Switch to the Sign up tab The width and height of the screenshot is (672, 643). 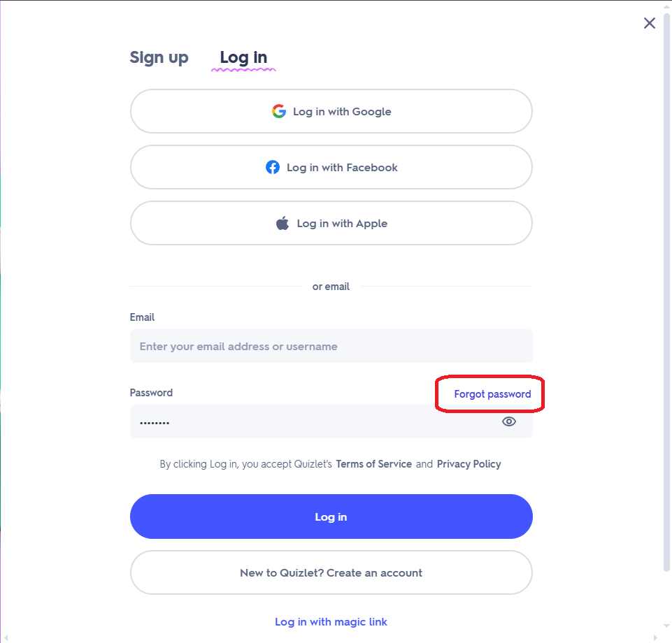pos(159,57)
